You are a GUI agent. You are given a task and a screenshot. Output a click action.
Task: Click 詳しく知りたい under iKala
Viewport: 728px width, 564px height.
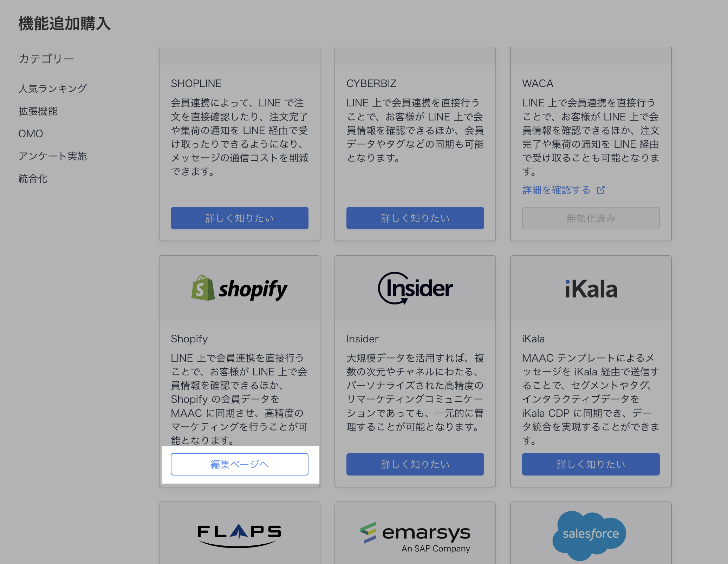591,464
